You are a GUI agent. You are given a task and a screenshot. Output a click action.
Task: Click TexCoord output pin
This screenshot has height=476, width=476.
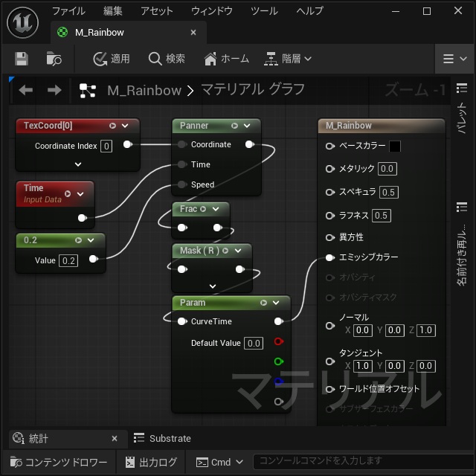(128, 144)
